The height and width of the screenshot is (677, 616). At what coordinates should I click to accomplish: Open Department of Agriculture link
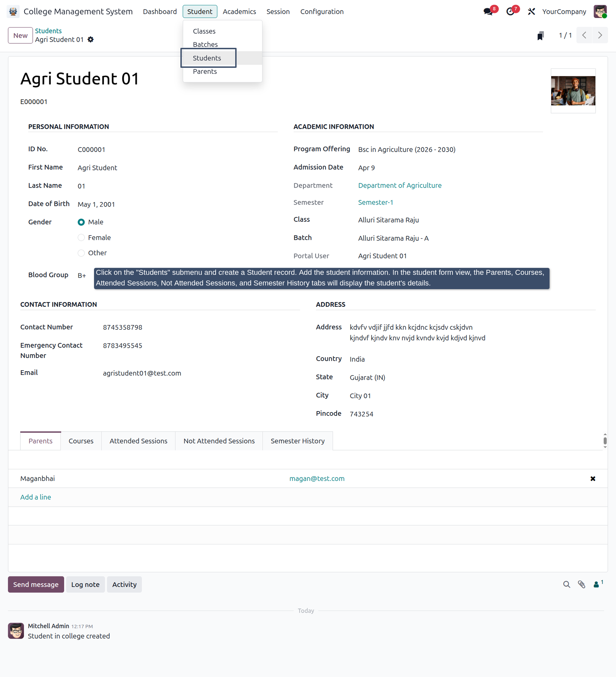coord(400,185)
